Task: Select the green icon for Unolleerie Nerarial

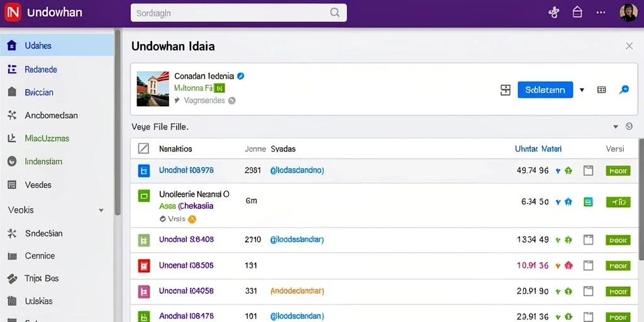Action: [x=144, y=197]
